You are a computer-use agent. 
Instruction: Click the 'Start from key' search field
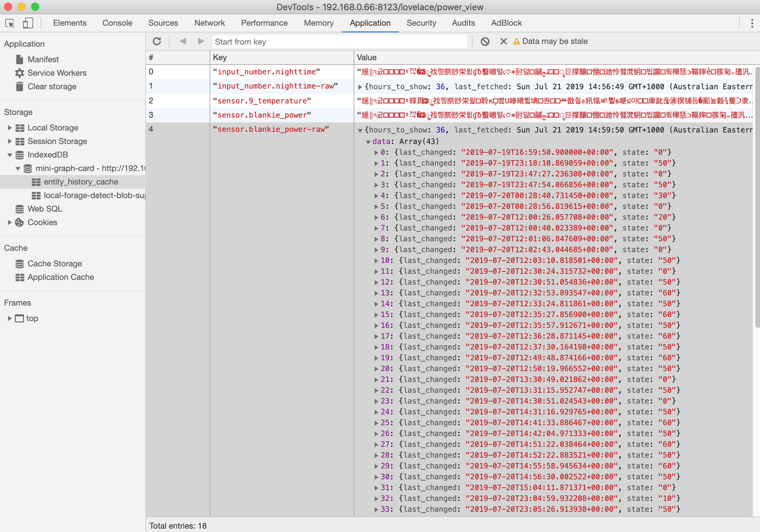338,41
